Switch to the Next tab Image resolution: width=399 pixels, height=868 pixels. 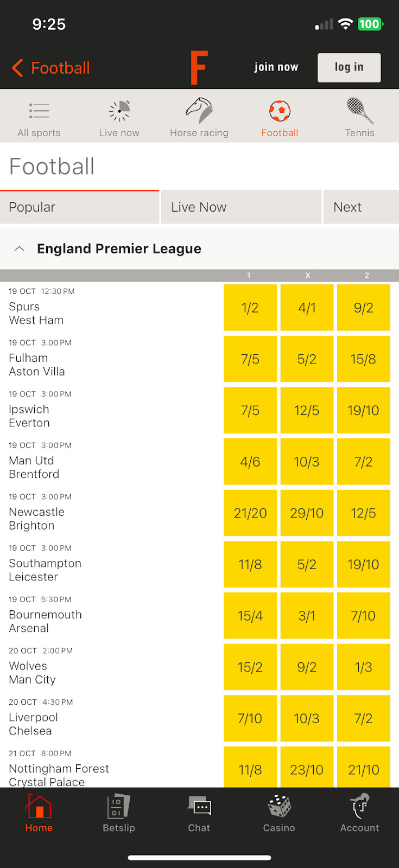click(360, 207)
